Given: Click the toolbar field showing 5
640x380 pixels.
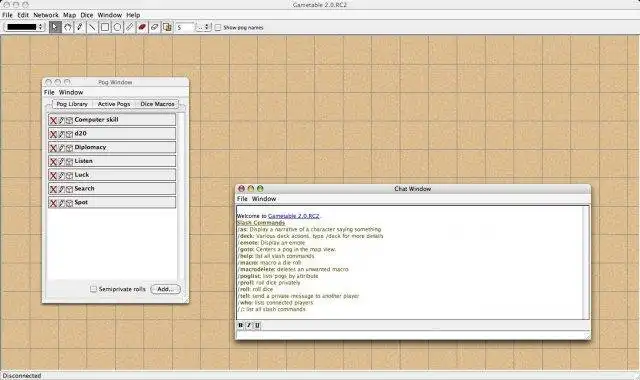Looking at the screenshot, I should click(185, 27).
